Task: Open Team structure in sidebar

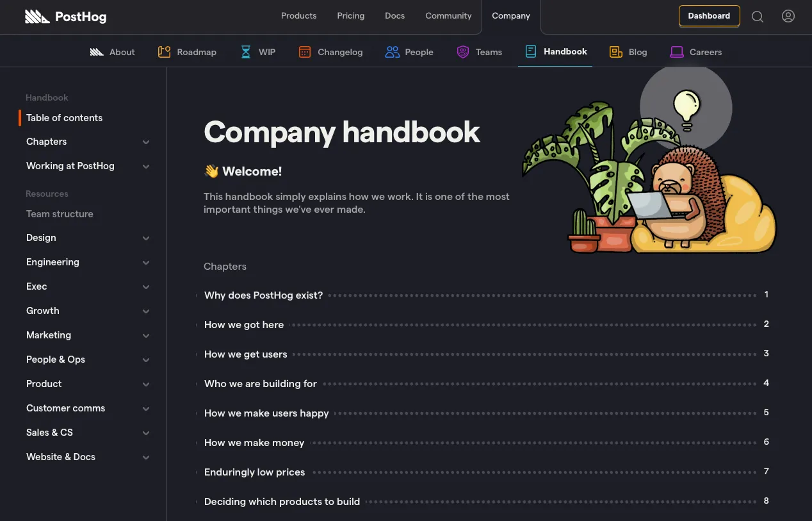Action: [60, 214]
